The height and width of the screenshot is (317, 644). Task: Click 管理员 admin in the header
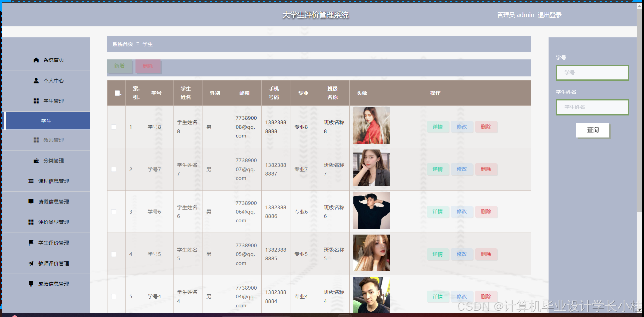pos(516,15)
